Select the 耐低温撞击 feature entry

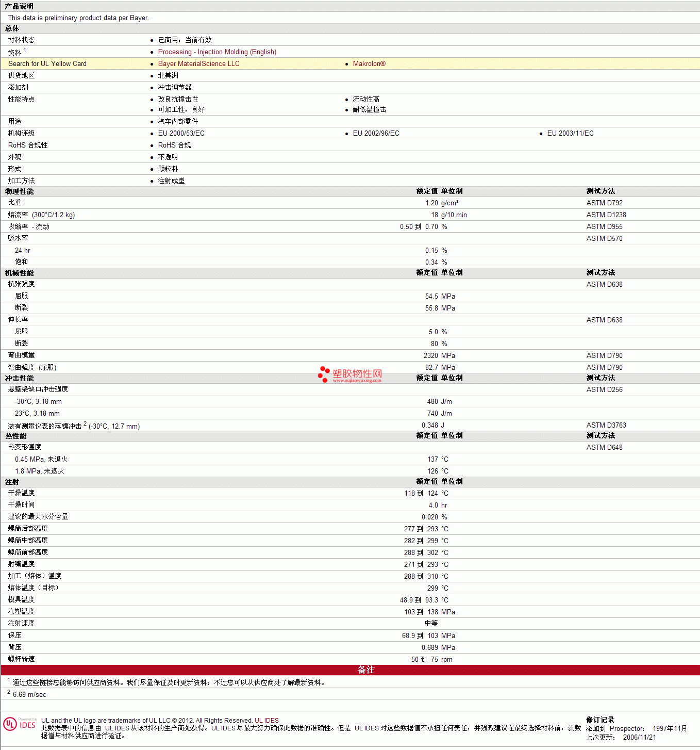point(370,110)
